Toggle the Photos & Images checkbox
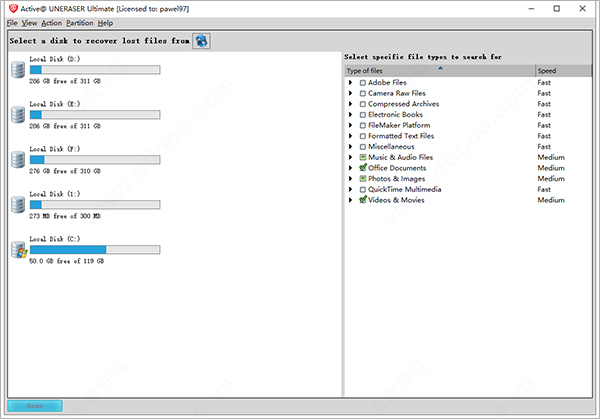Viewport: 600px width, 419px height. click(x=363, y=179)
